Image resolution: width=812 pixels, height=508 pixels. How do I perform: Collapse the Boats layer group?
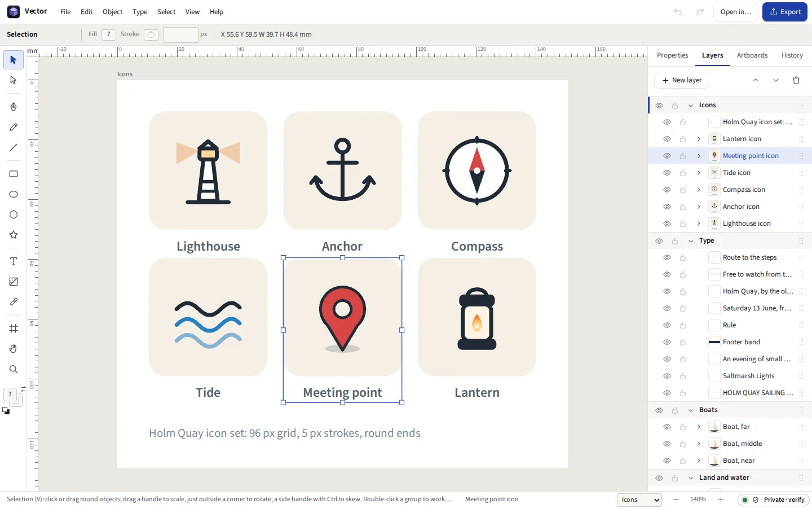coord(690,410)
